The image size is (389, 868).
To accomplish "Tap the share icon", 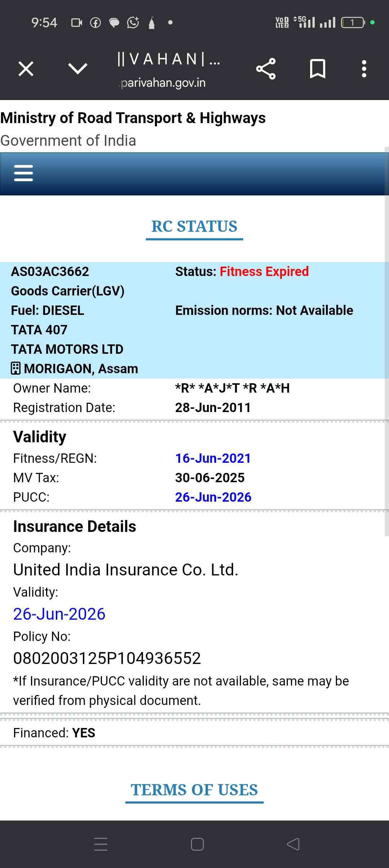I will [x=266, y=69].
